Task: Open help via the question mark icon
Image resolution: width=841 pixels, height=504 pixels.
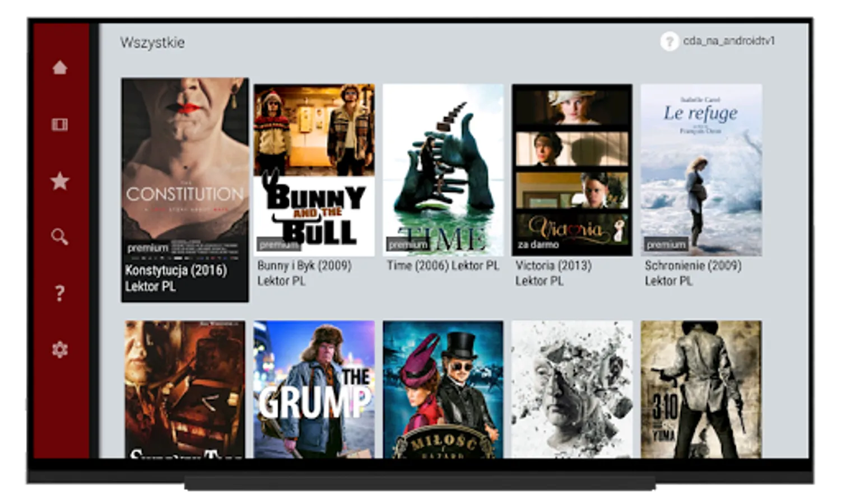Action: pos(60,293)
